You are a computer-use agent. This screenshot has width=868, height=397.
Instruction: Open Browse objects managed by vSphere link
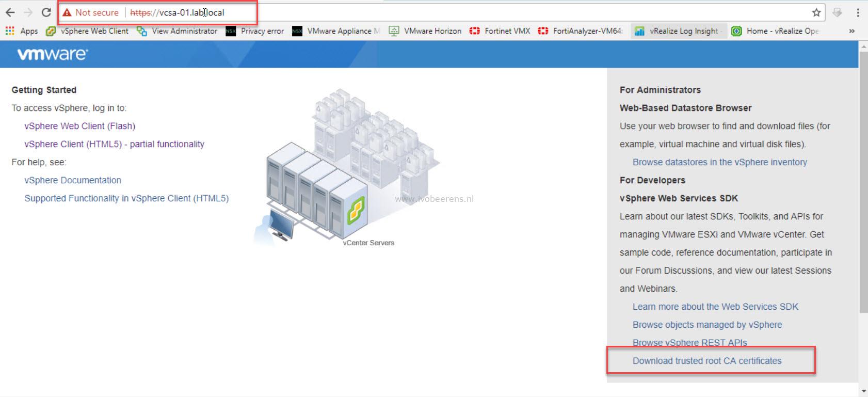[707, 325]
